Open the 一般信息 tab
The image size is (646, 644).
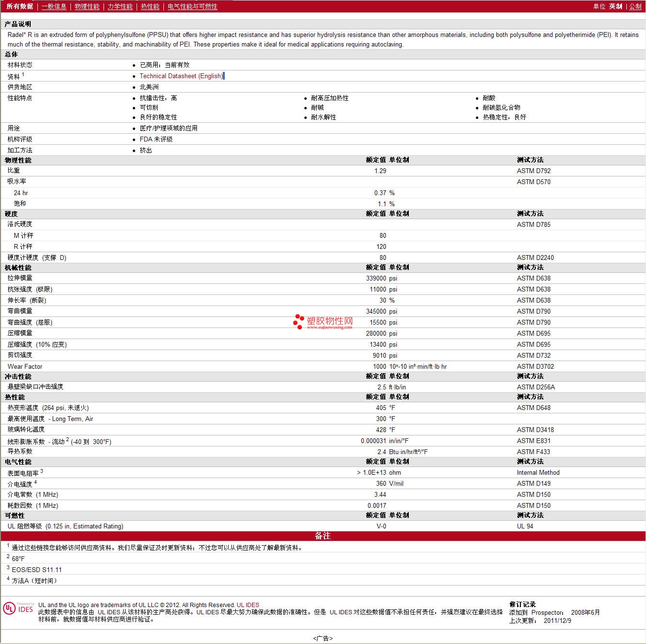(54, 6)
